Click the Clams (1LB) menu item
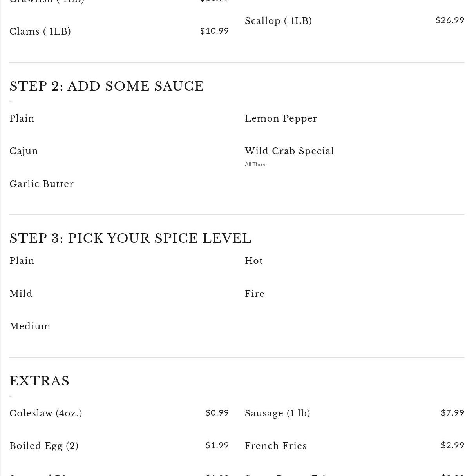 40,31
